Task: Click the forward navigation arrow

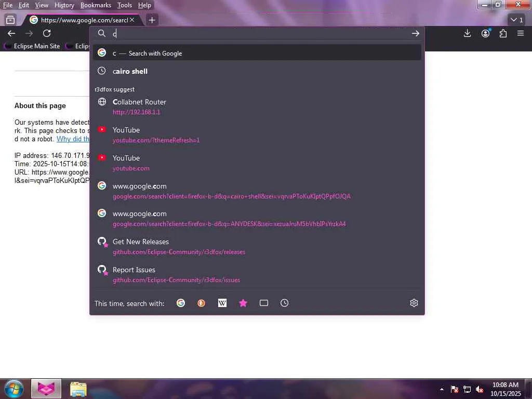Action: 29,33
